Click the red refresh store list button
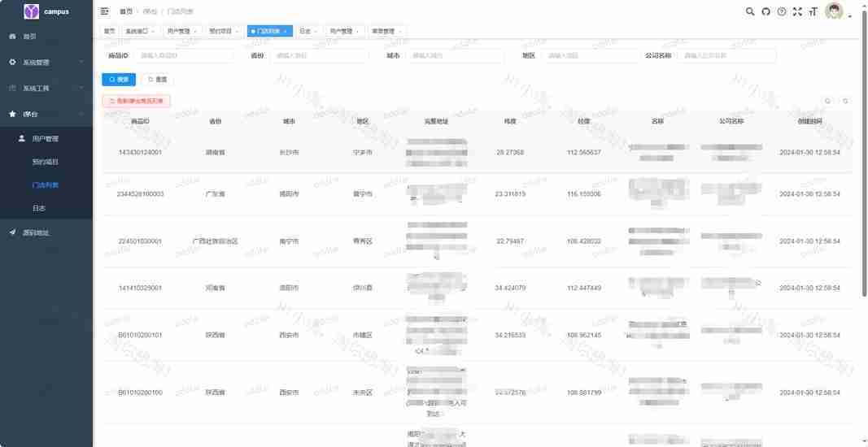 click(x=136, y=102)
